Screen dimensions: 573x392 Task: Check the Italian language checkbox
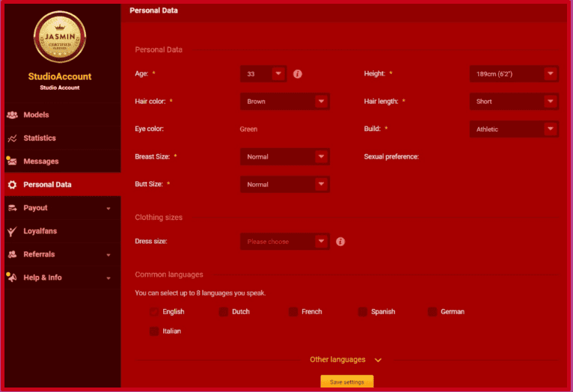154,331
